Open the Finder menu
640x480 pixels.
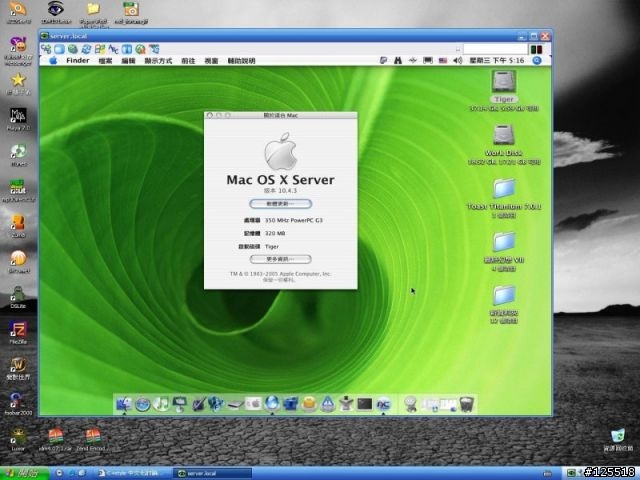click(78, 61)
